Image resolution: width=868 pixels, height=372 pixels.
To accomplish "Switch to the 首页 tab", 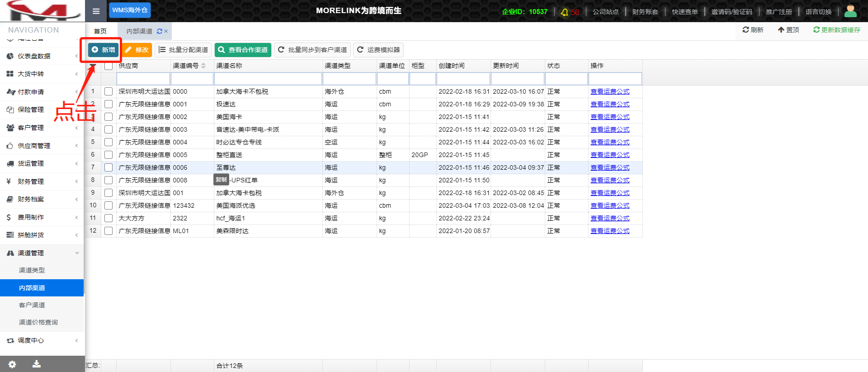I will 100,31.
